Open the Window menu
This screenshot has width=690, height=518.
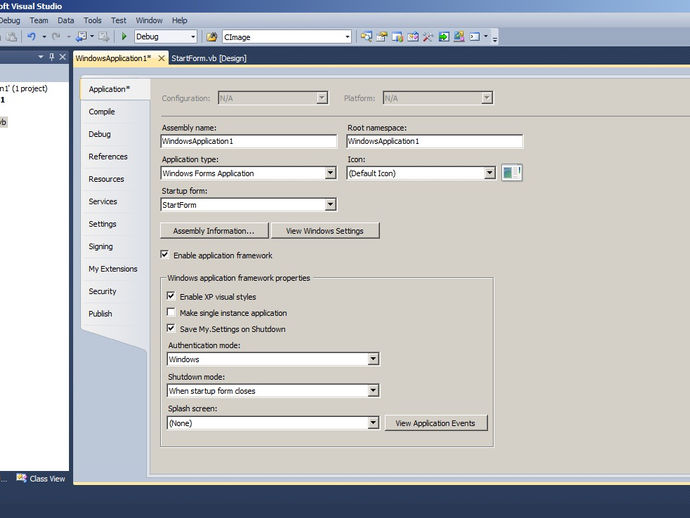[149, 20]
